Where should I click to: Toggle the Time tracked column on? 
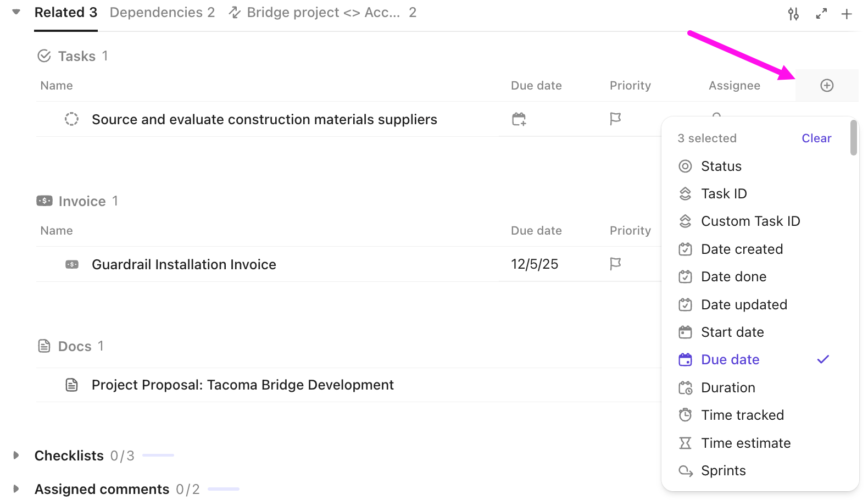click(x=742, y=415)
